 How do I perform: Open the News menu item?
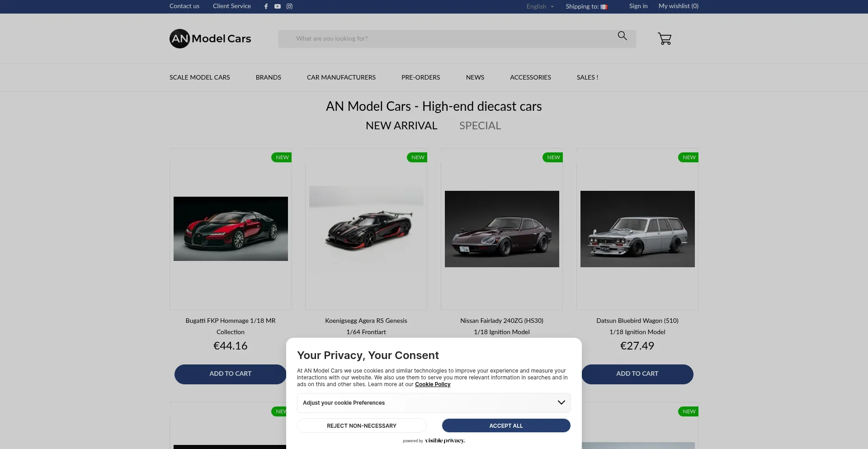(475, 77)
